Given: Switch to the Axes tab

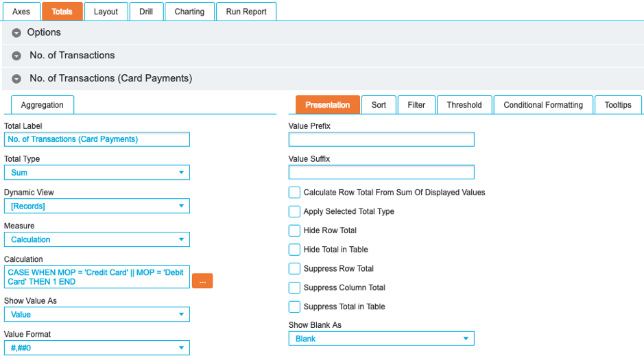Looking at the screenshot, I should coord(21,12).
